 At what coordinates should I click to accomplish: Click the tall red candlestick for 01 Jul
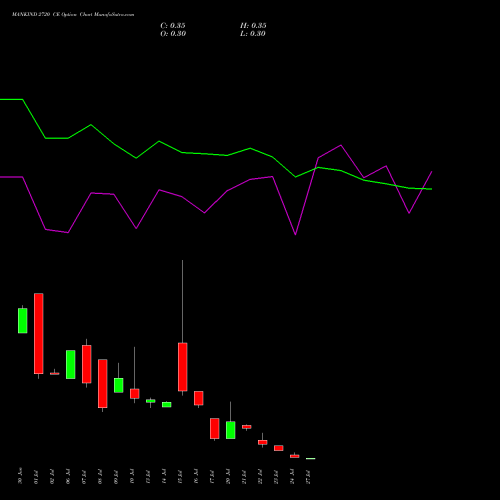(39, 333)
